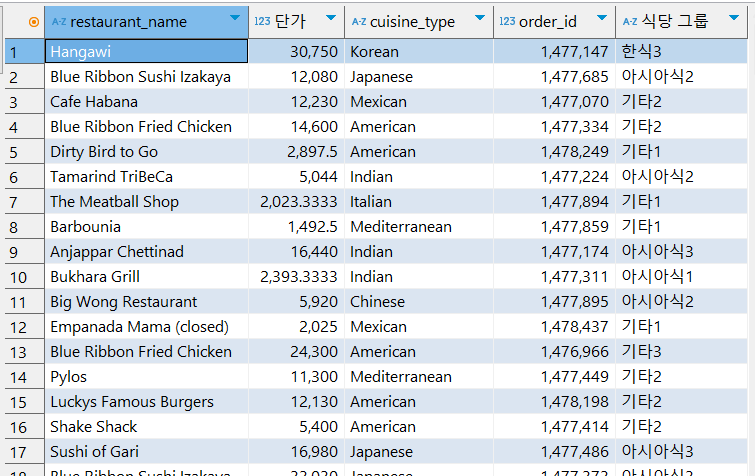Image resolution: width=755 pixels, height=476 pixels.
Task: Click the numeric type icon of order_id column
Action: click(x=507, y=21)
